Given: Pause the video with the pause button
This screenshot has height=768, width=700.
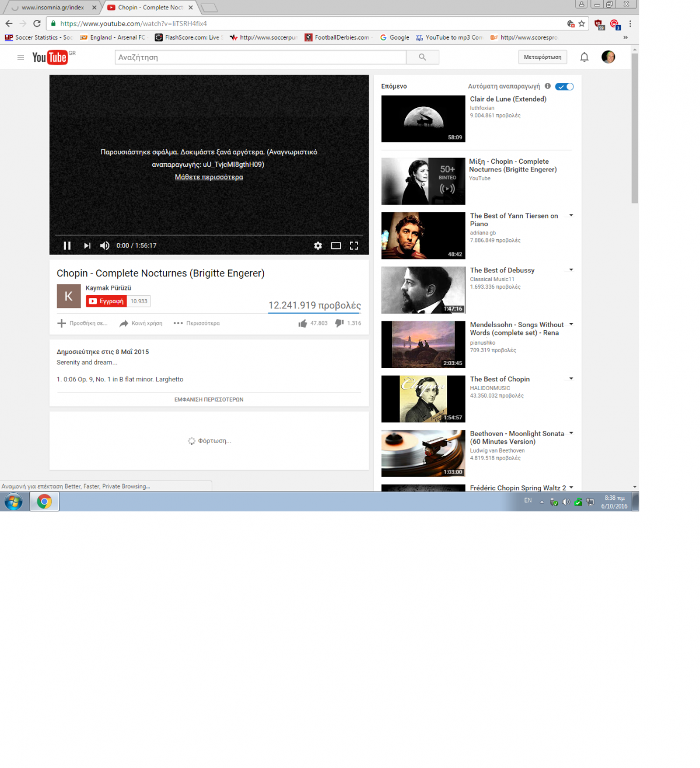Looking at the screenshot, I should (x=67, y=246).
